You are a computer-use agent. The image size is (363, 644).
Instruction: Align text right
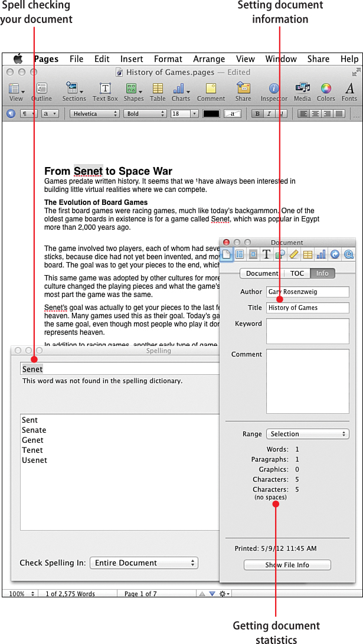(327, 114)
